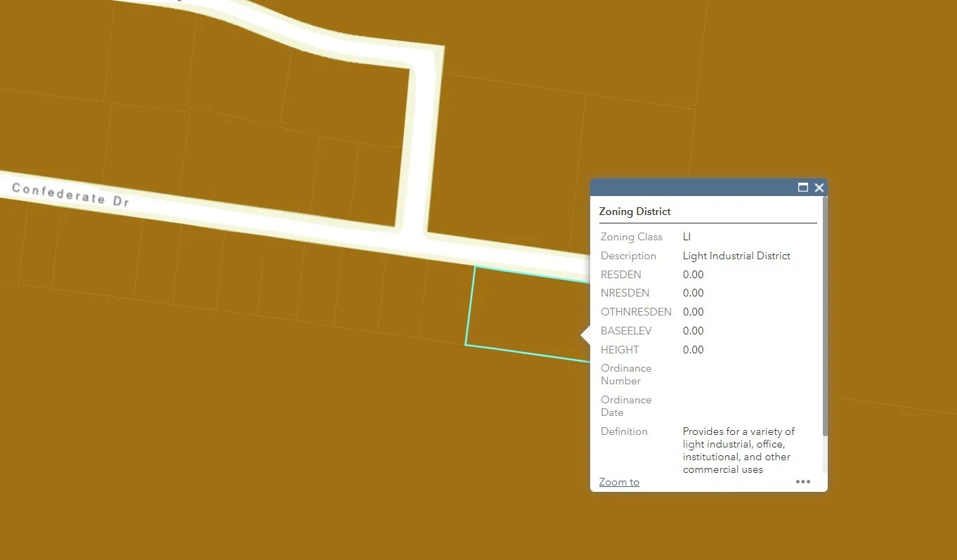The width and height of the screenshot is (957, 560).
Task: Click the Zoom to link
Action: tap(619, 482)
